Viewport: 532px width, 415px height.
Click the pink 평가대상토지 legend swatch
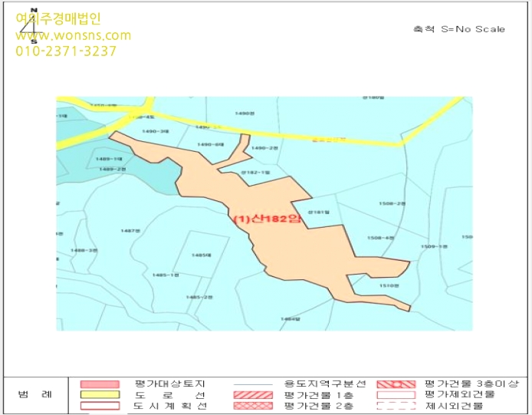tap(100, 384)
